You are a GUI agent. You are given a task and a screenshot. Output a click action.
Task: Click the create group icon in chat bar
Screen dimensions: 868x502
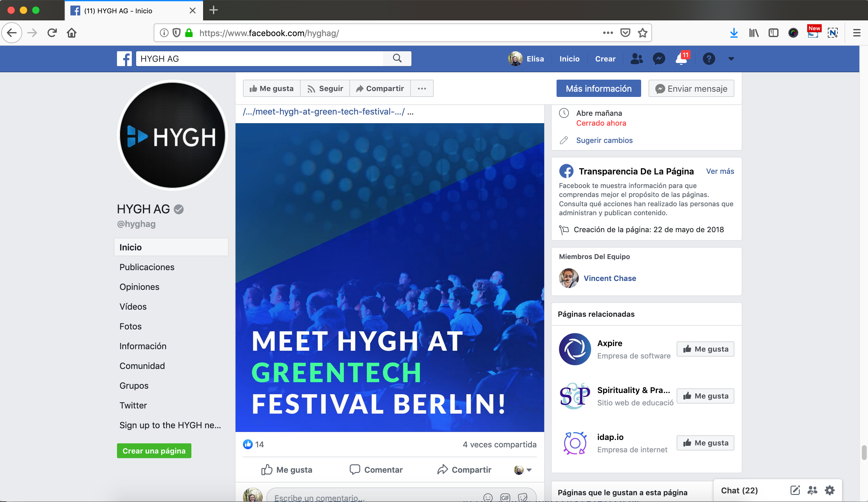pyautogui.click(x=812, y=490)
